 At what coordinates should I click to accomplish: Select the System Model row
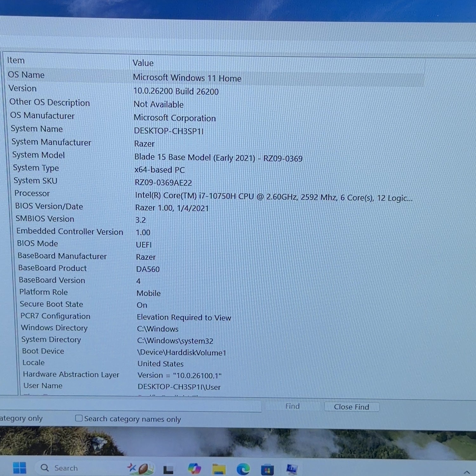click(x=38, y=155)
